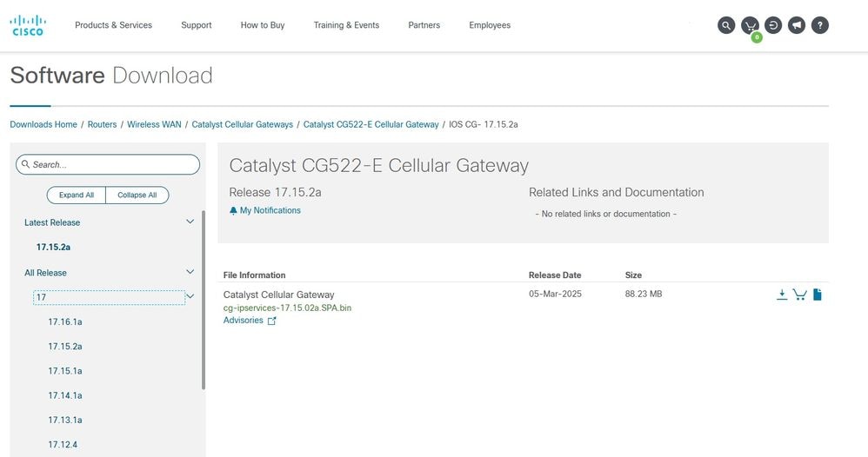Open the Employees menu

(490, 25)
